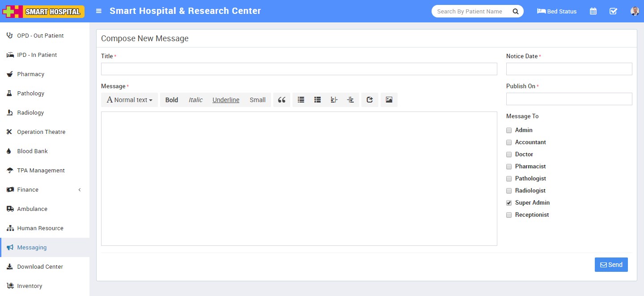Screen dimensions: 644x296
Task: Click the blockquote icon in editor toolbar
Action: coord(281,100)
